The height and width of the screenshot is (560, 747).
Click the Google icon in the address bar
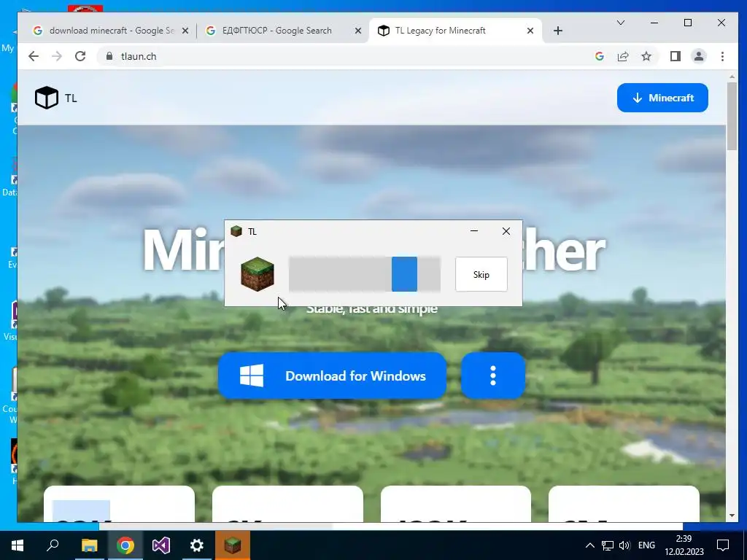pos(600,56)
